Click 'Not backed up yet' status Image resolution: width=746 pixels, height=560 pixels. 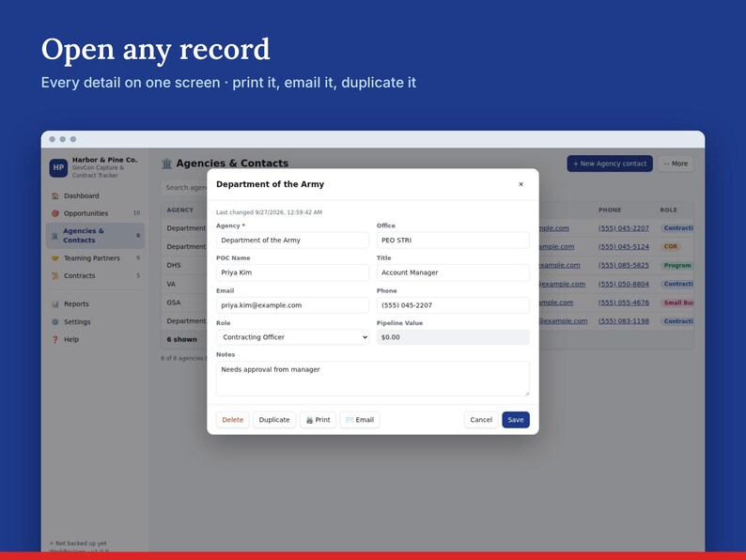(x=81, y=543)
